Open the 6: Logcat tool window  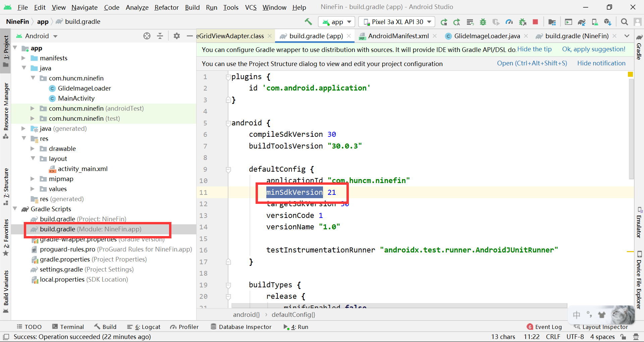coord(144,327)
